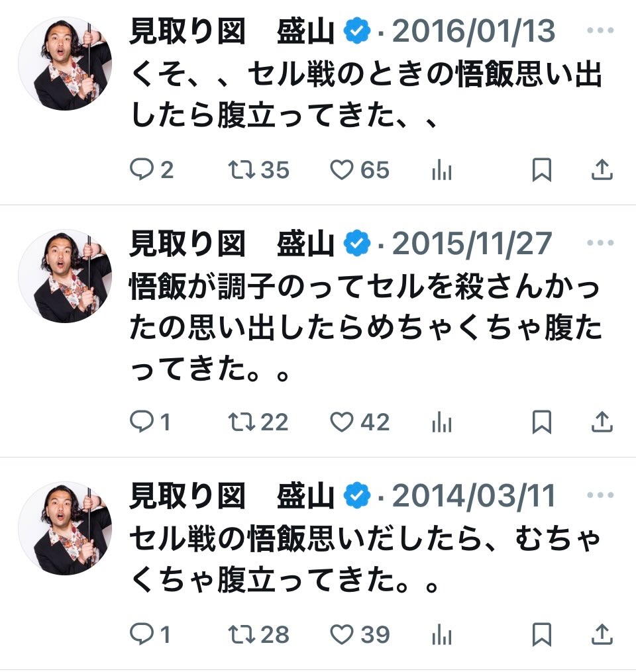Share the 2016/01/13 tweet
The image size is (636, 672).
coord(601,170)
